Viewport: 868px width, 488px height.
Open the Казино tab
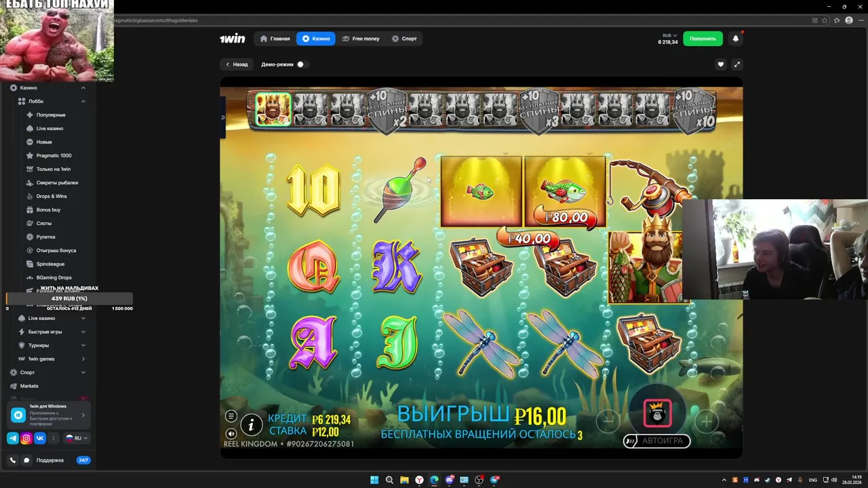point(316,39)
